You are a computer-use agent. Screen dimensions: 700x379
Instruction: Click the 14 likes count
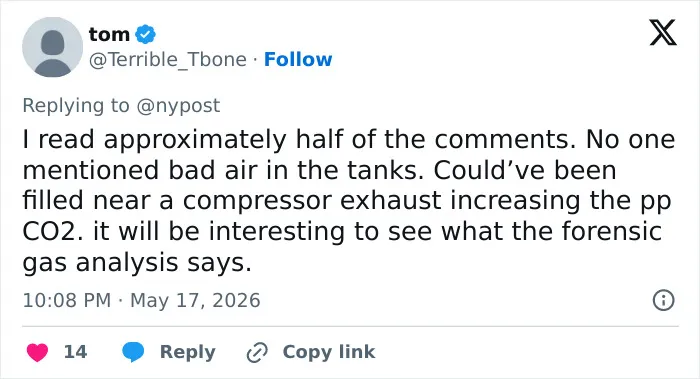75,352
